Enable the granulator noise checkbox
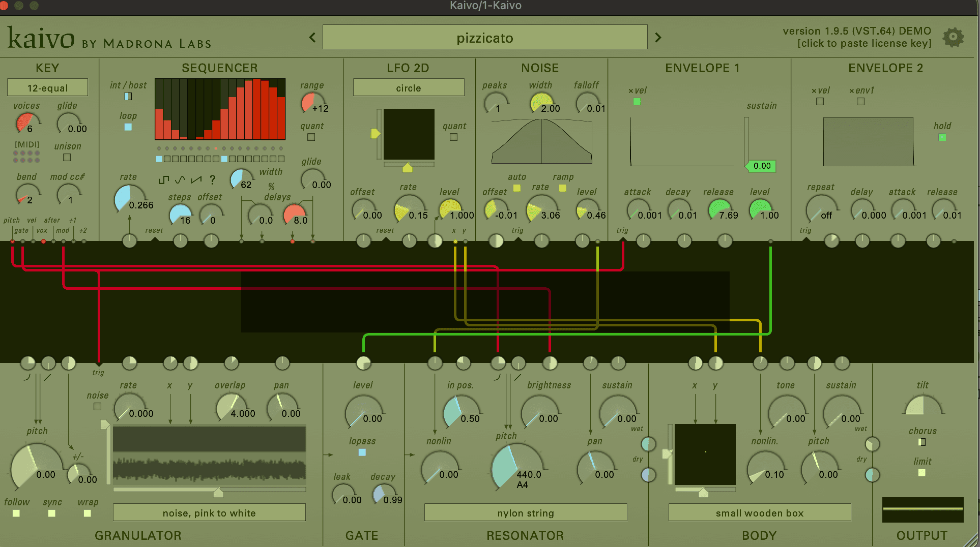The height and width of the screenshot is (547, 980). click(98, 407)
